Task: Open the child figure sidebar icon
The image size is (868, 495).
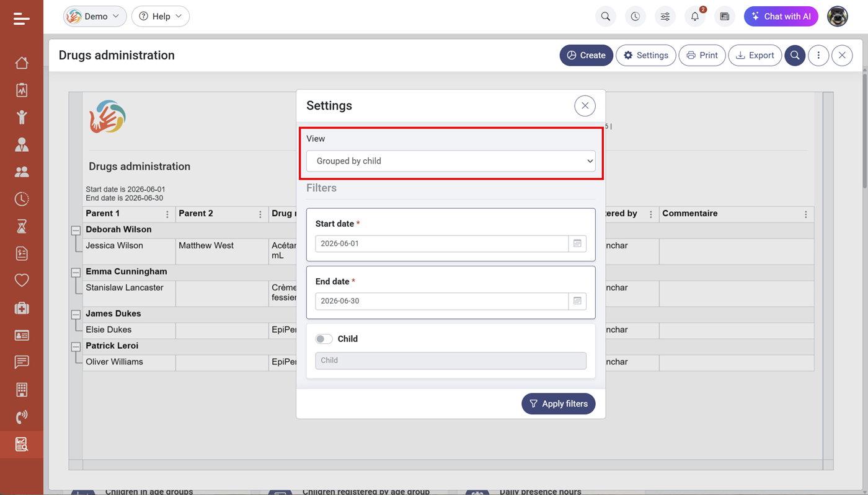Action: coord(22,117)
